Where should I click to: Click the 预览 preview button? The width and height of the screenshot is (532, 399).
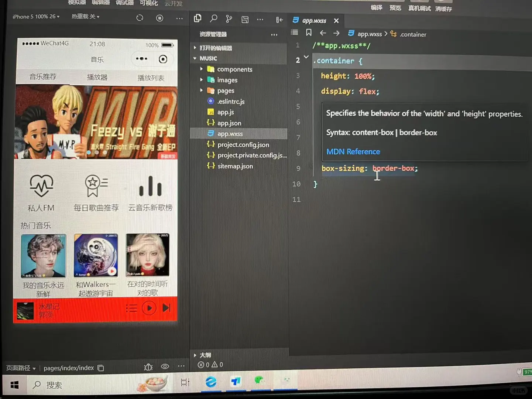(x=395, y=8)
